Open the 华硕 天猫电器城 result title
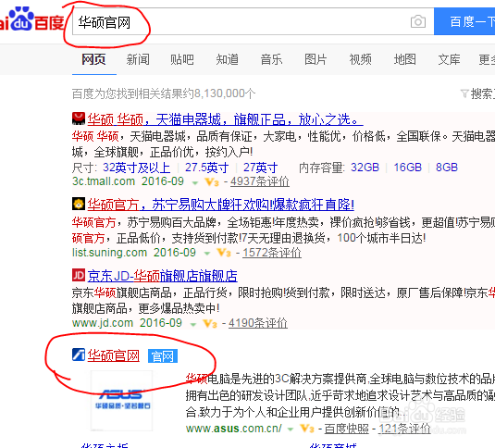The height and width of the screenshot is (448, 495). 225,119
